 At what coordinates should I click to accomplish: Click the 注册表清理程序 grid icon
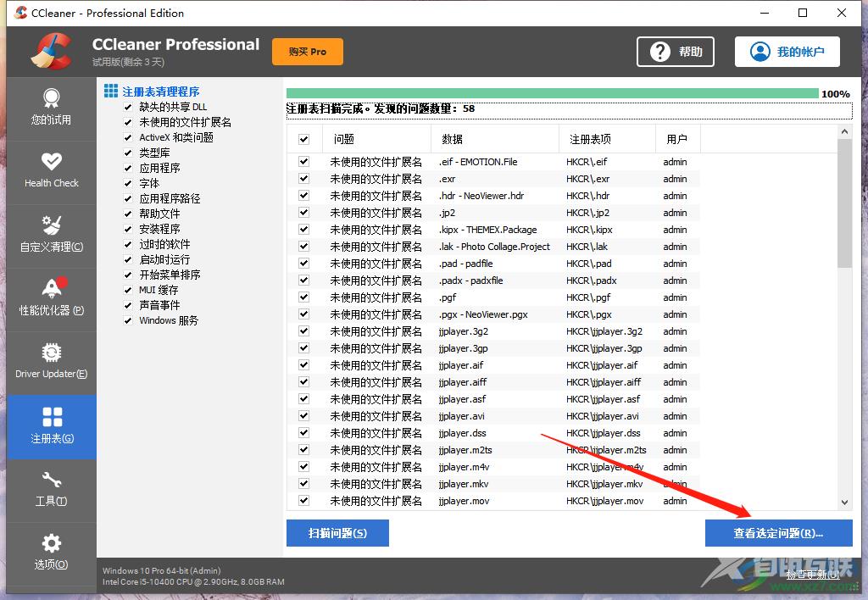[111, 91]
